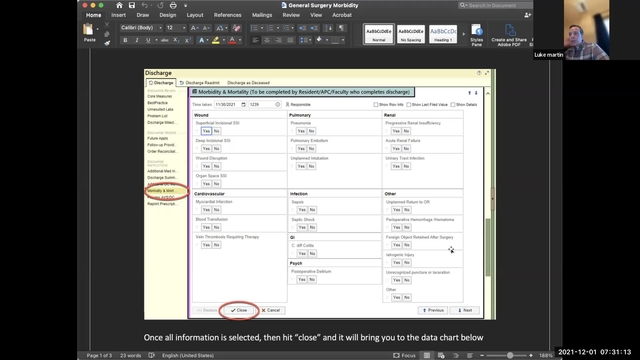
Task: Open highlight color dropdown arrow
Action: coord(224,40)
